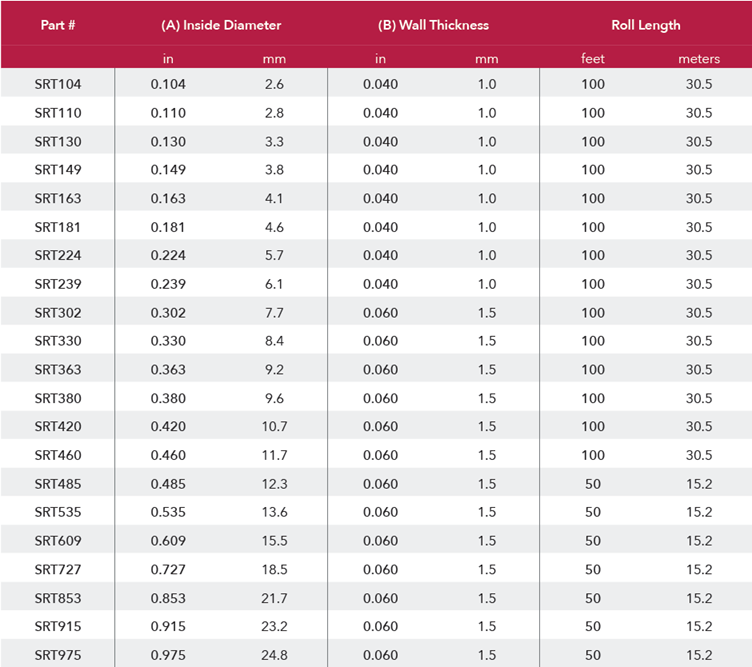Viewport: 752px width, 667px height.
Task: Click part number SRT302
Action: point(58,312)
